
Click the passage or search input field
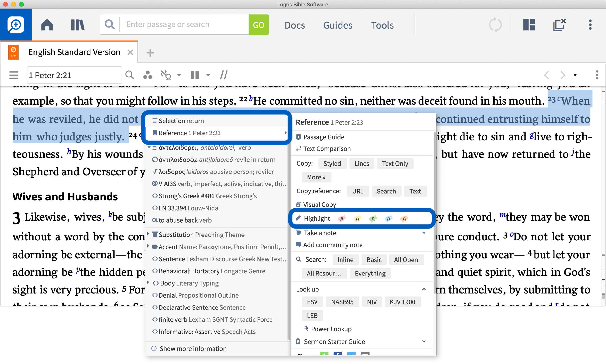(x=184, y=24)
